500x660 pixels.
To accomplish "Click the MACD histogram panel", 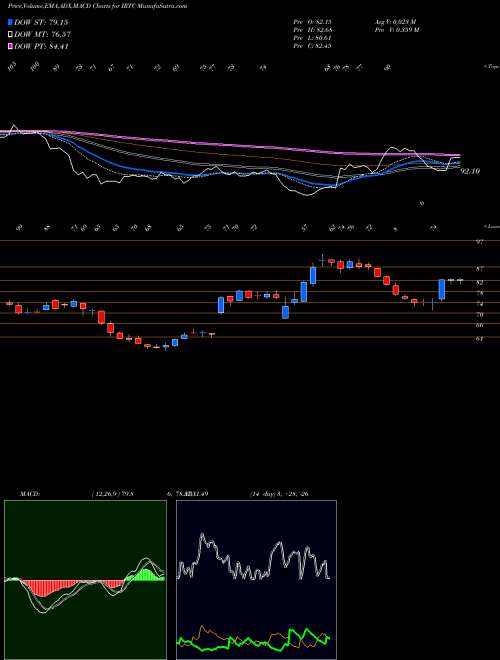I will click(85, 580).
